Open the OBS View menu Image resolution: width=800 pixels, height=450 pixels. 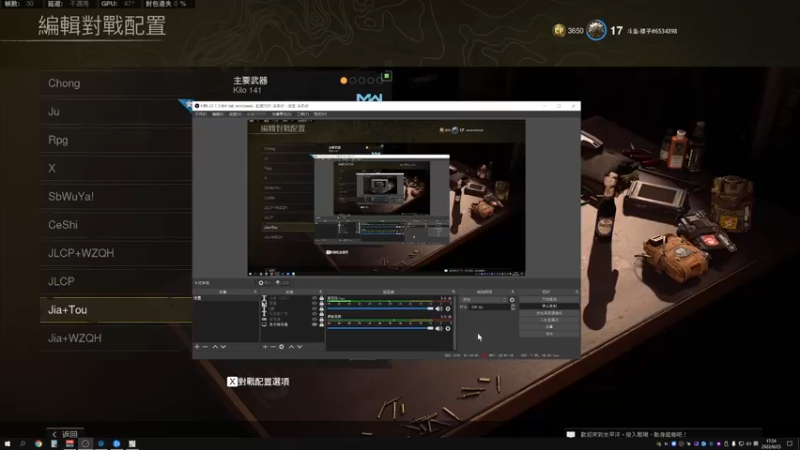(x=235, y=114)
